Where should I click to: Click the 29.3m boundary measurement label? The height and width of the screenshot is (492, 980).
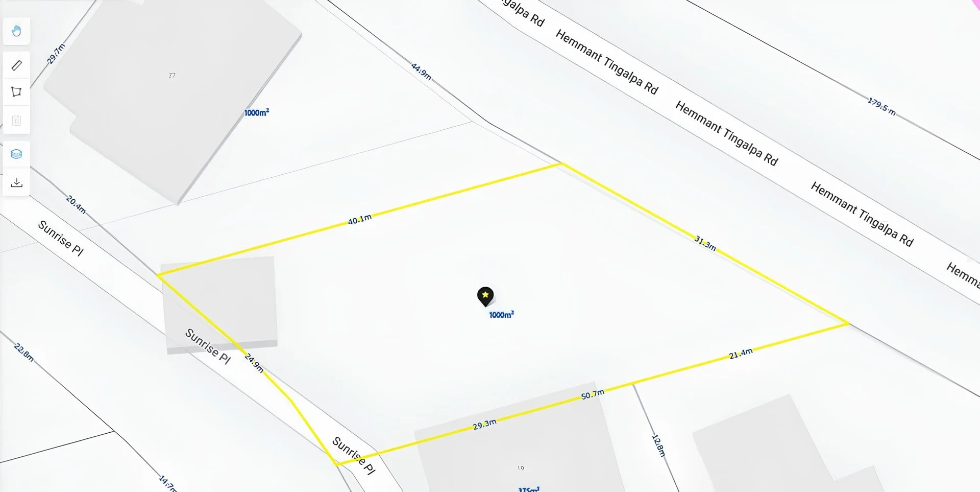(484, 425)
